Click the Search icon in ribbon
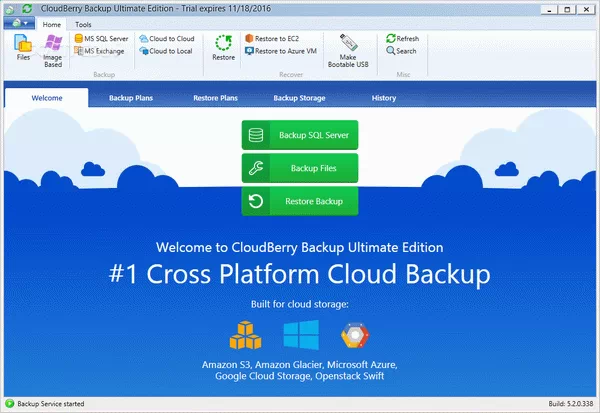 [401, 51]
